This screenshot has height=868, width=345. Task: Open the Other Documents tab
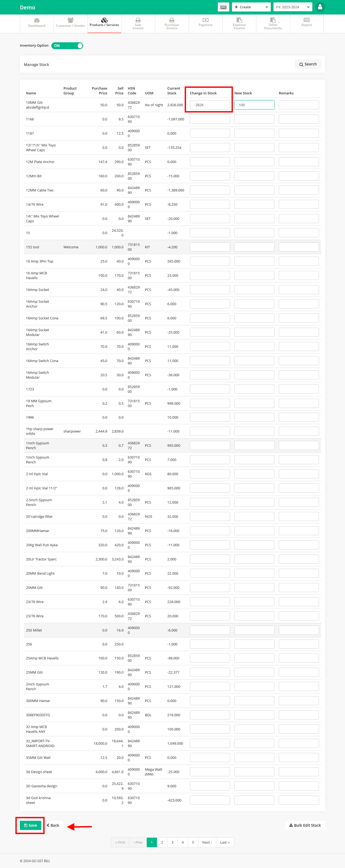(273, 24)
